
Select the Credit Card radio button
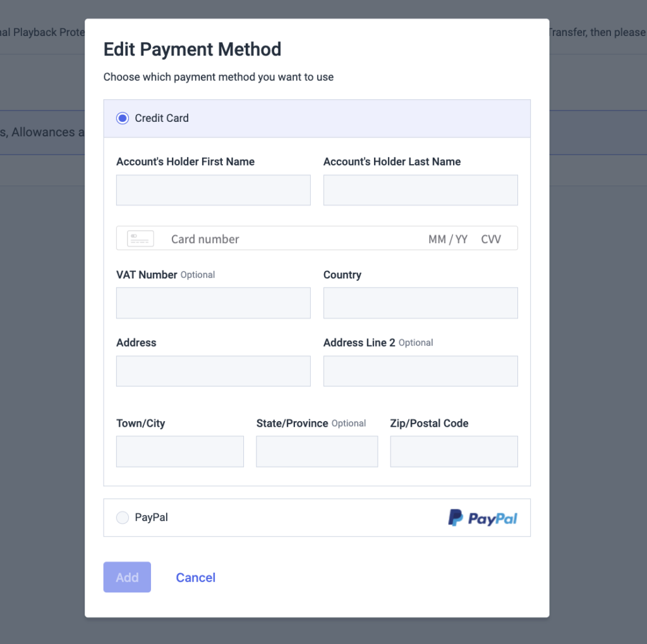(x=122, y=118)
